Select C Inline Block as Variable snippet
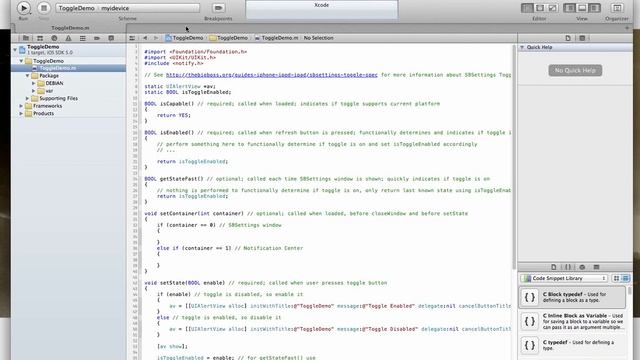 (x=572, y=321)
